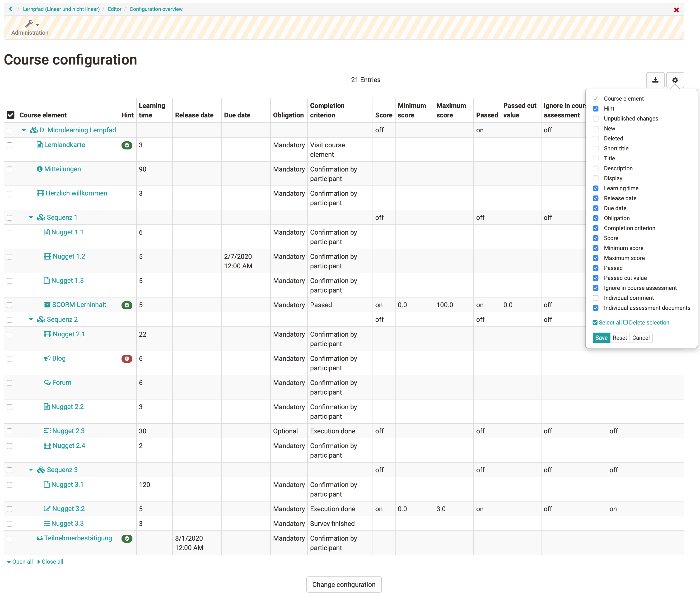Collapse the Sequenz 2 tree node
This screenshot has height=594, width=700.
coord(31,319)
